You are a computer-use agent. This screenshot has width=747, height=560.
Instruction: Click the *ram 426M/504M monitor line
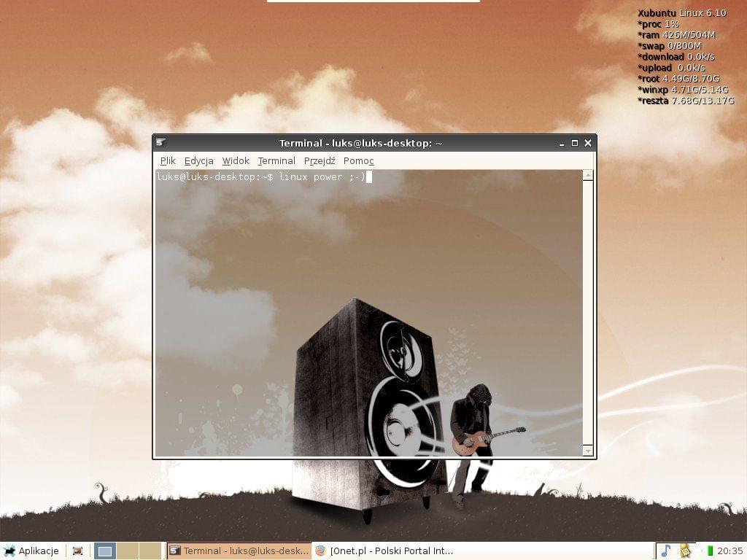click(676, 35)
